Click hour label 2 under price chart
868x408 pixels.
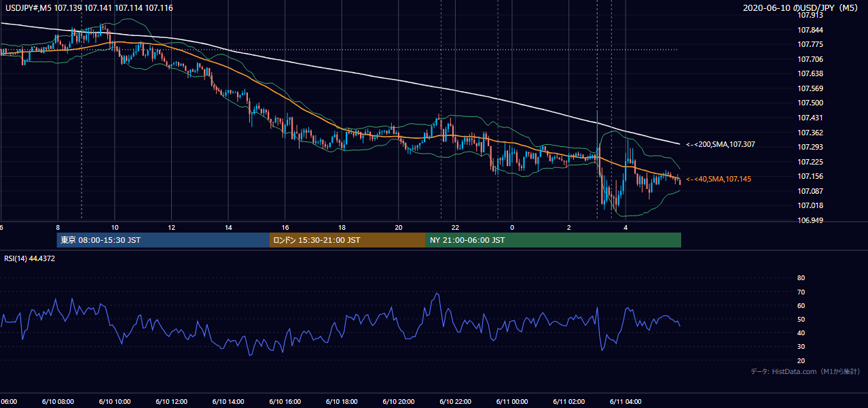[x=568, y=227]
